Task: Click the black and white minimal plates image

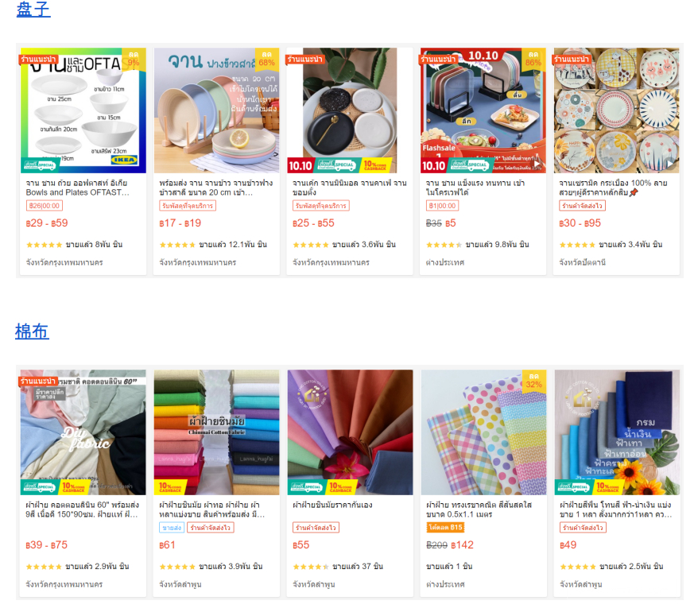Action: [x=350, y=110]
